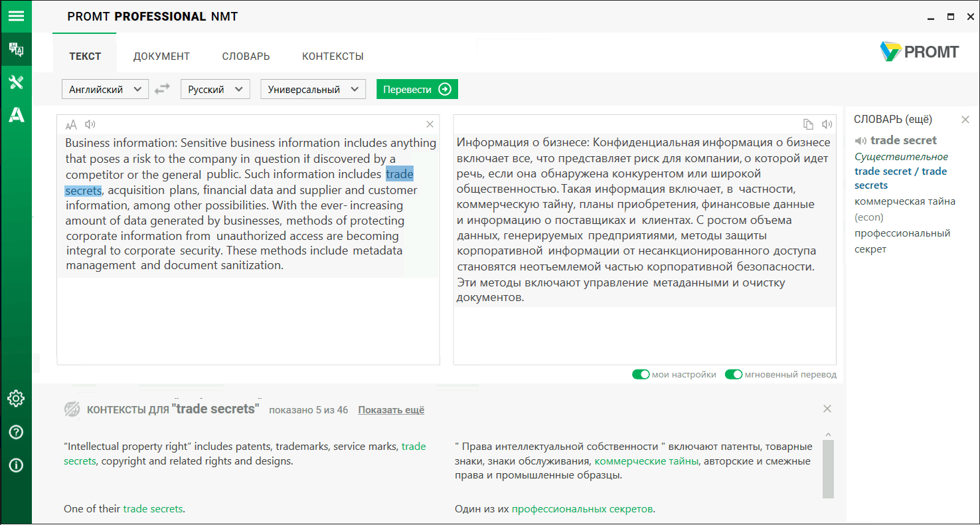Click the 'Показать ещё' contexts link
This screenshot has width=980, height=525.
[x=391, y=410]
